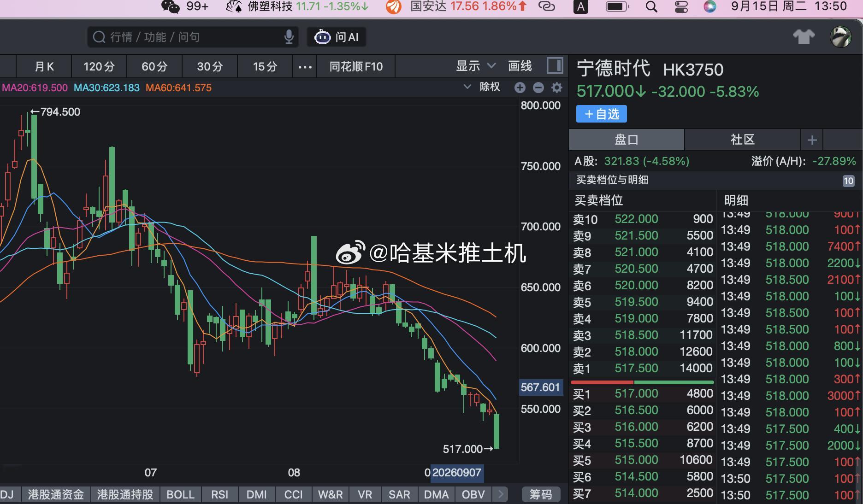Open the 国安达 stock ticker in menu bar
This screenshot has height=504, width=863.
coord(456,6)
